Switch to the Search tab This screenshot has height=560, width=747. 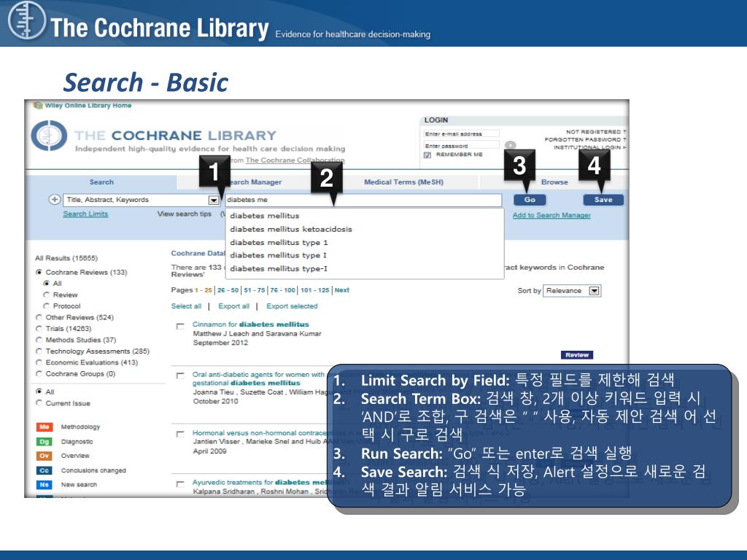tap(101, 182)
